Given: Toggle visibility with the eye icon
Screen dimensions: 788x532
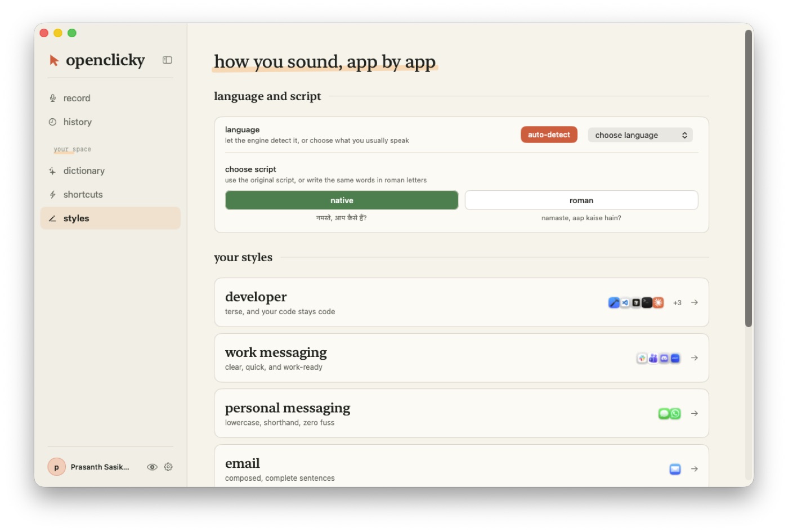Looking at the screenshot, I should 152,467.
